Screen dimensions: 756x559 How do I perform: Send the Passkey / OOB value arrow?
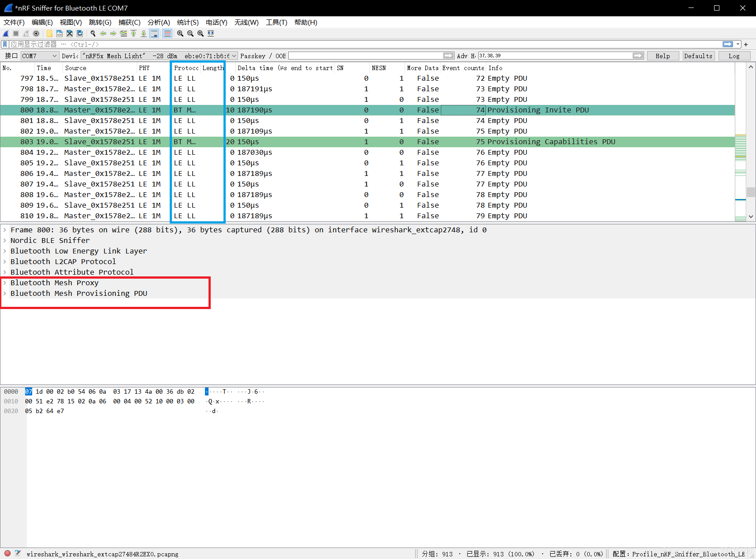tap(448, 56)
